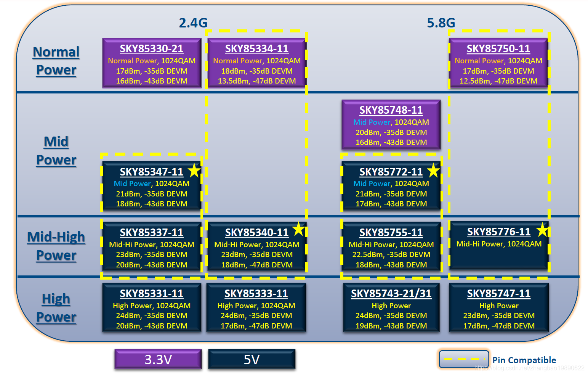Click the SKY85750-11 product box
Viewport: 588px width, 375px height.
point(498,63)
